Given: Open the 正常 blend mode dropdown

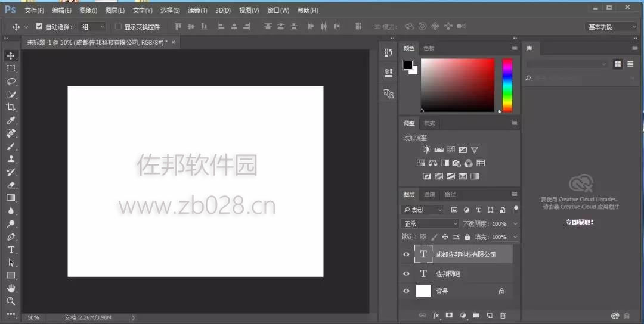Looking at the screenshot, I should point(429,223).
